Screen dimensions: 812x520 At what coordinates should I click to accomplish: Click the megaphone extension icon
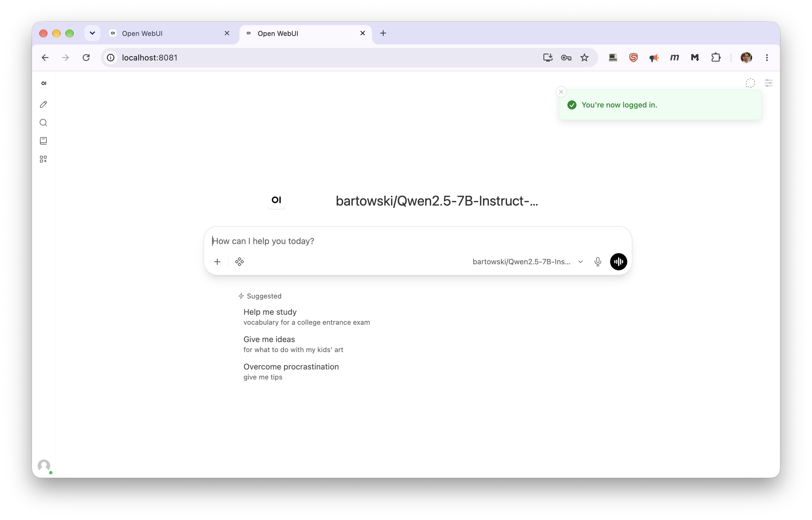pyautogui.click(x=654, y=58)
